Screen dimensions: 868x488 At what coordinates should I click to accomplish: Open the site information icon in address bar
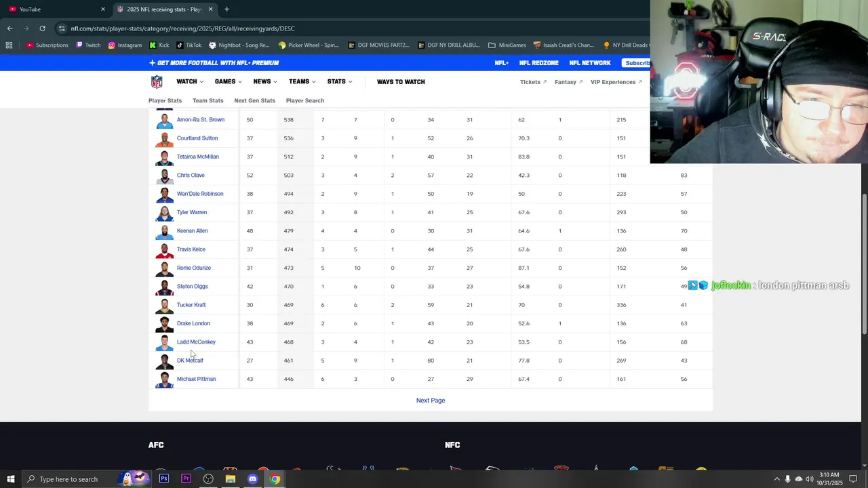tap(62, 28)
